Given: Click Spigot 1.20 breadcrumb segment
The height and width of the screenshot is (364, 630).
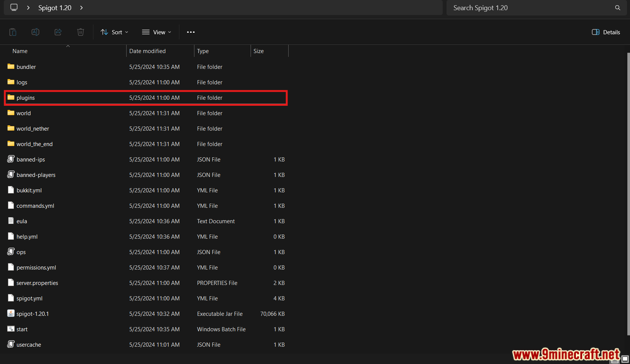Looking at the screenshot, I should (55, 8).
